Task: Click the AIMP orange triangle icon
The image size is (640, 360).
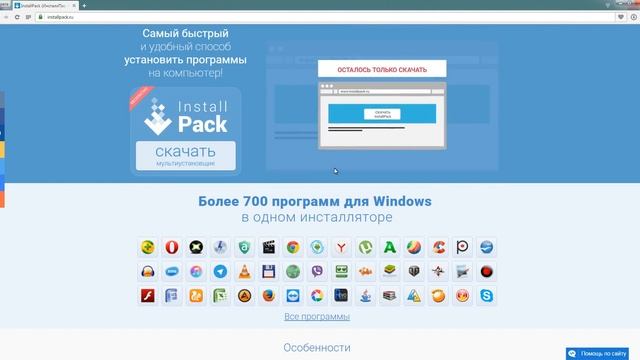Action: (244, 296)
